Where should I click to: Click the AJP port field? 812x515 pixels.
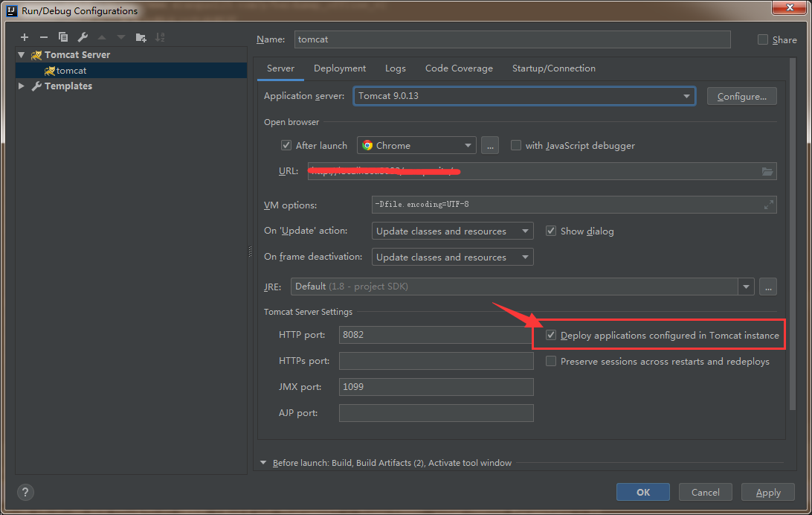point(436,413)
